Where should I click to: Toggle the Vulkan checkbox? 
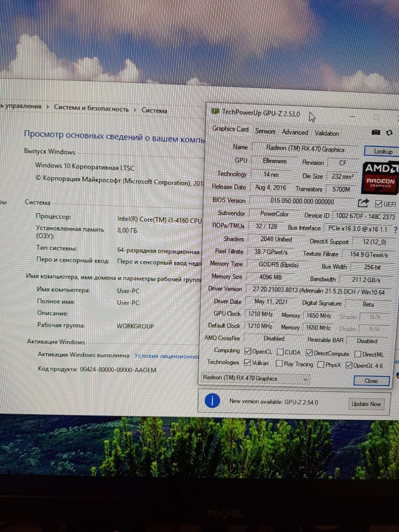tap(248, 362)
